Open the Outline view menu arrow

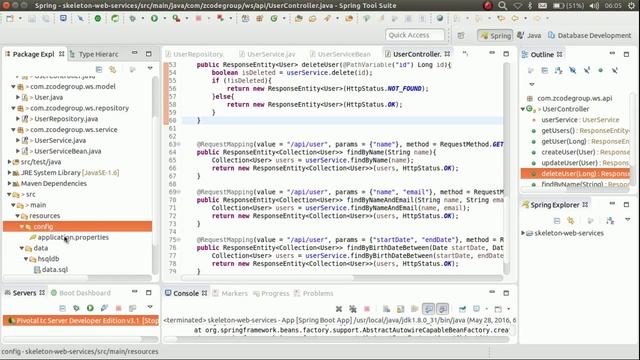point(531,84)
